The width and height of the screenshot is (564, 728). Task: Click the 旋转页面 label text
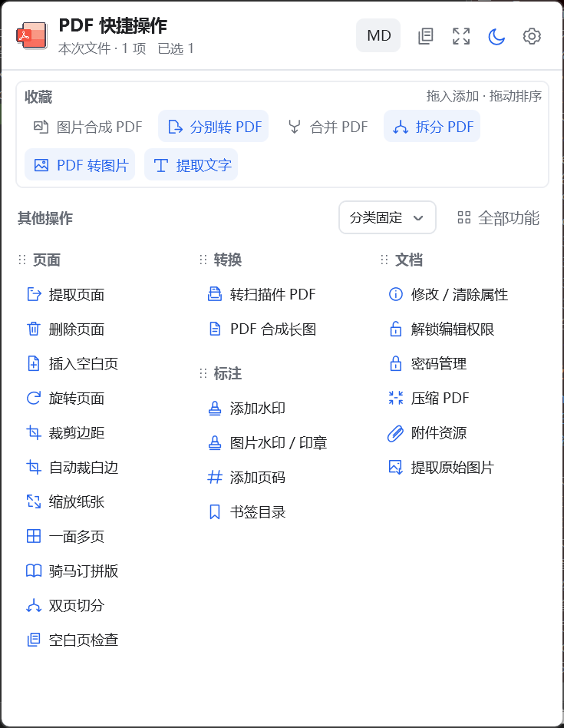click(77, 399)
